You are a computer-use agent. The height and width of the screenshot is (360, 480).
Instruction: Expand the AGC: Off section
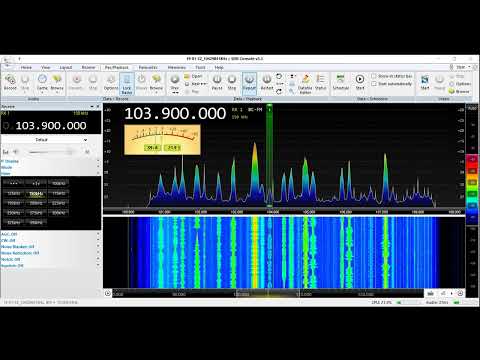50,234
